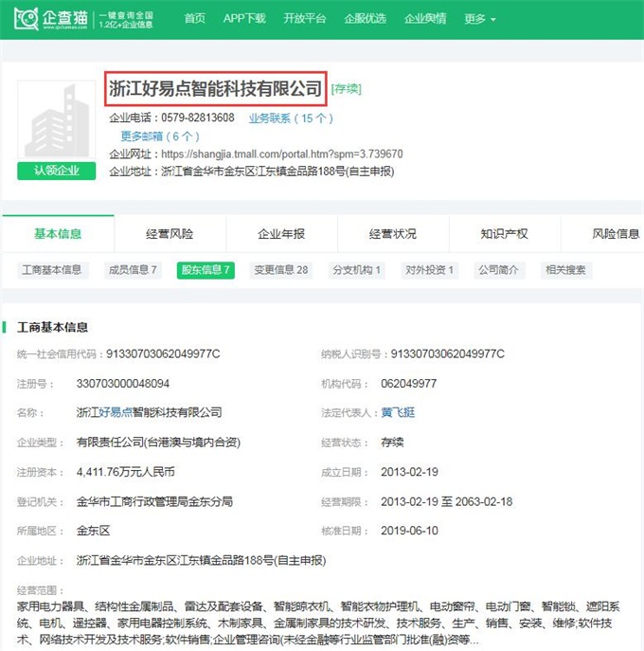Jump to 变更信息 28 sub-section
Image resolution: width=644 pixels, height=651 pixels.
tap(281, 270)
